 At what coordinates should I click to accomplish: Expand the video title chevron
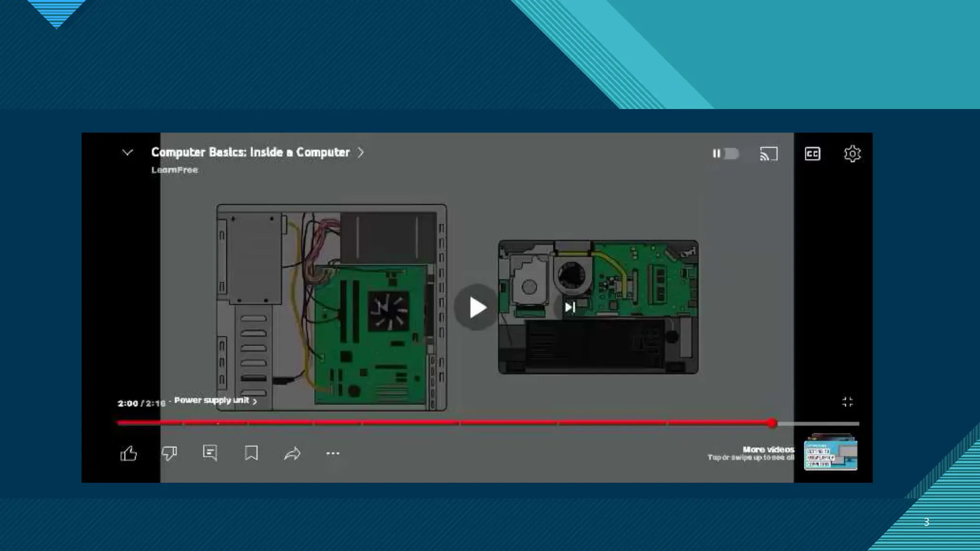(x=361, y=152)
